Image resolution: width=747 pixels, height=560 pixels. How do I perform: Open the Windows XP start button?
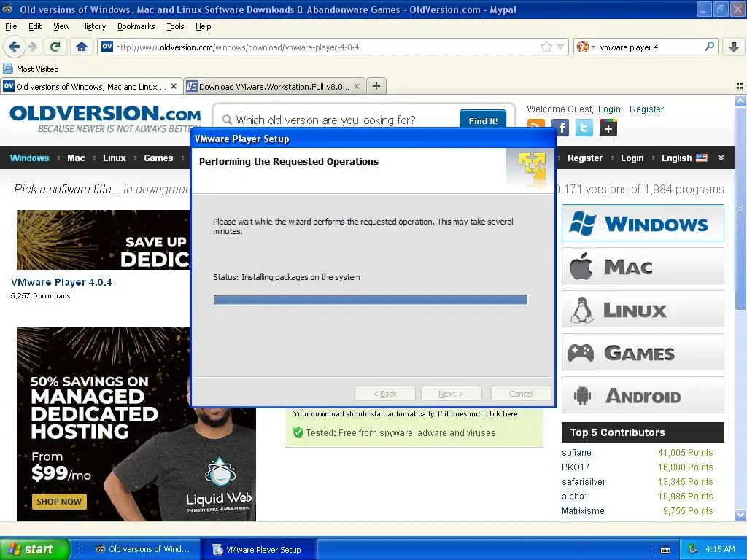point(34,549)
